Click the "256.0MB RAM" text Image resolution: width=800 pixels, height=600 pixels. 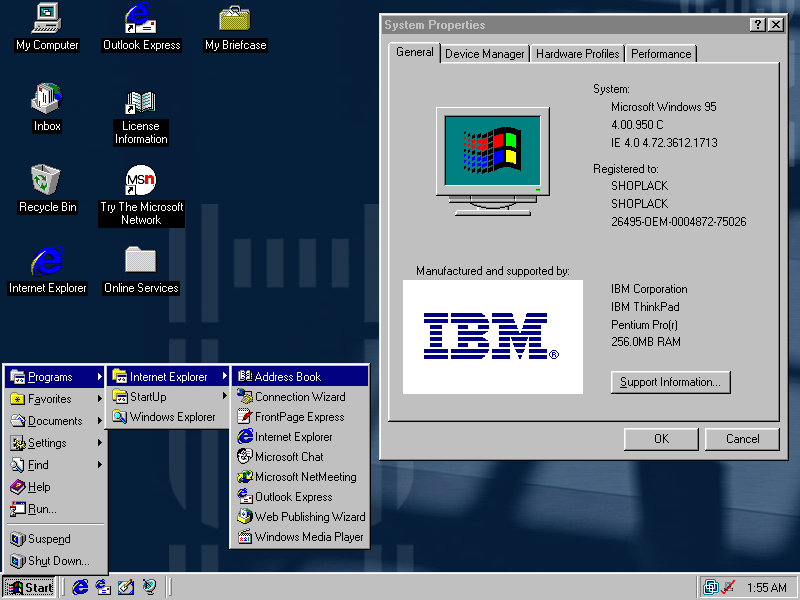[x=646, y=342]
